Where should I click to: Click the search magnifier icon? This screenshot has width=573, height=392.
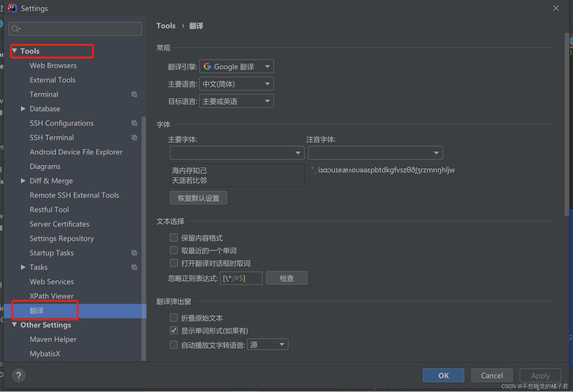[x=16, y=29]
